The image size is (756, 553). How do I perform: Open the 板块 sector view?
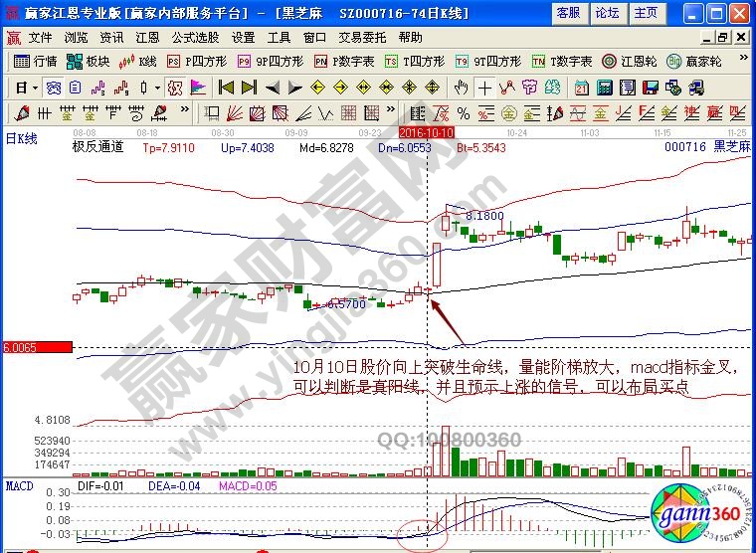(x=89, y=62)
